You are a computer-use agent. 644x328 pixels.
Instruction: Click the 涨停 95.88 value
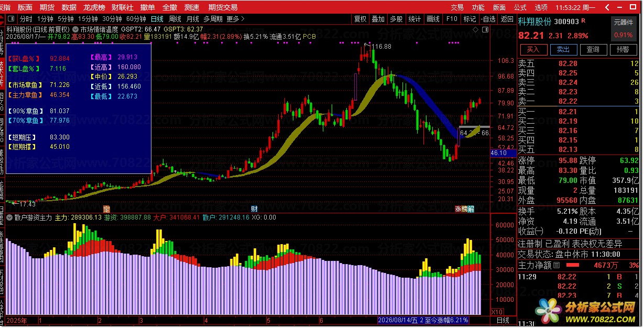pos(567,161)
